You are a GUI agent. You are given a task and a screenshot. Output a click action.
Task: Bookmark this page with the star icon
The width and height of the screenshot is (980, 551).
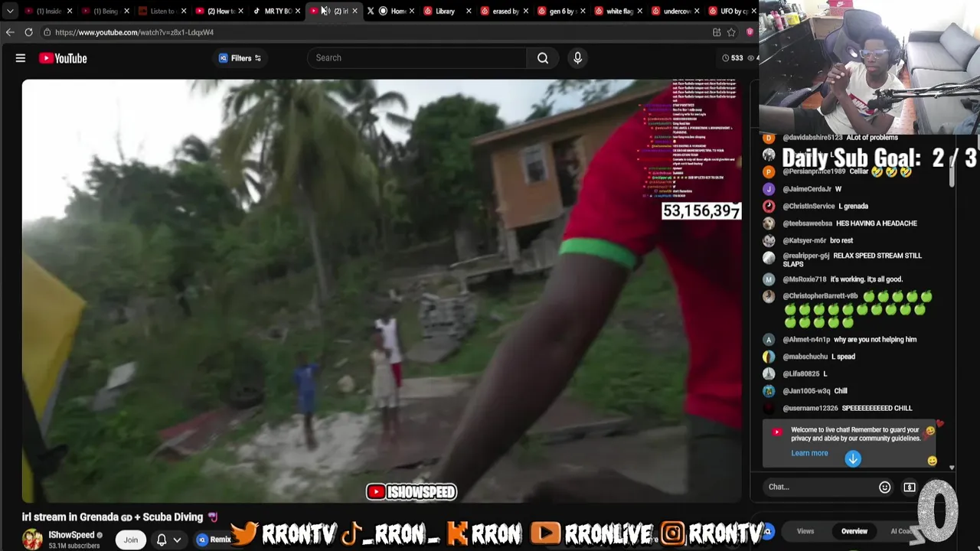click(x=732, y=32)
